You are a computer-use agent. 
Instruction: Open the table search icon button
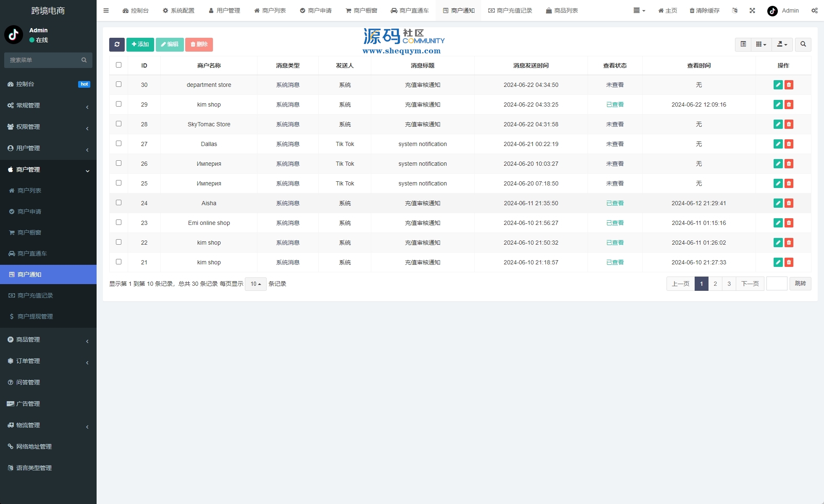point(803,44)
